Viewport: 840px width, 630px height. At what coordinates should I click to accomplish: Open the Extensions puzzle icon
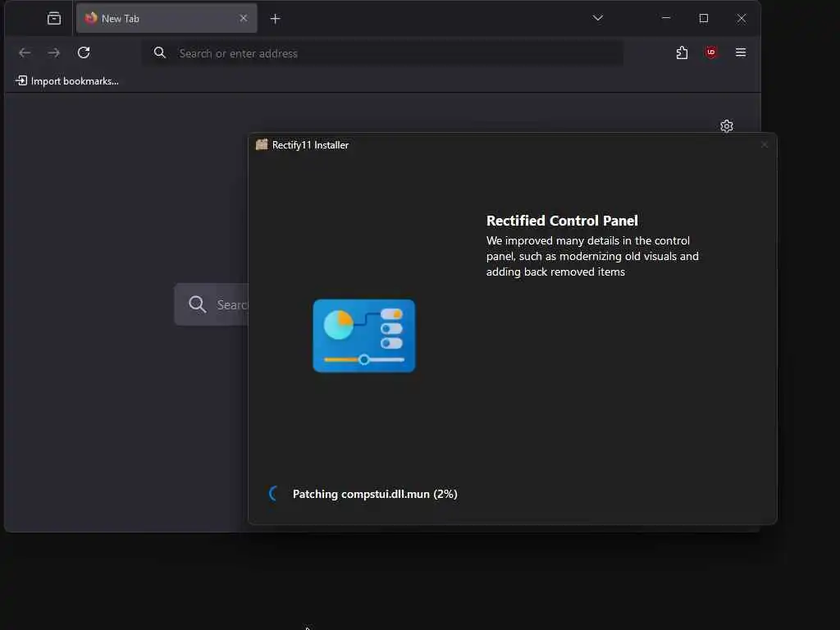[x=682, y=52]
